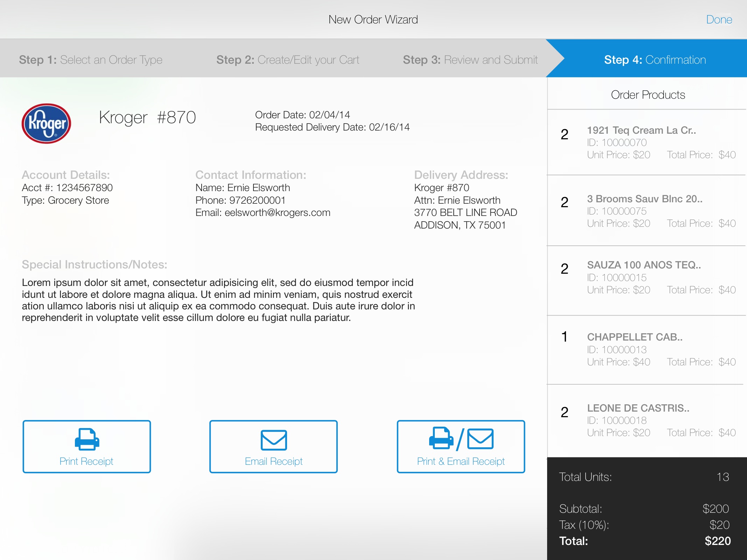
Task: Click Type: Grocery Store
Action: [65, 200]
